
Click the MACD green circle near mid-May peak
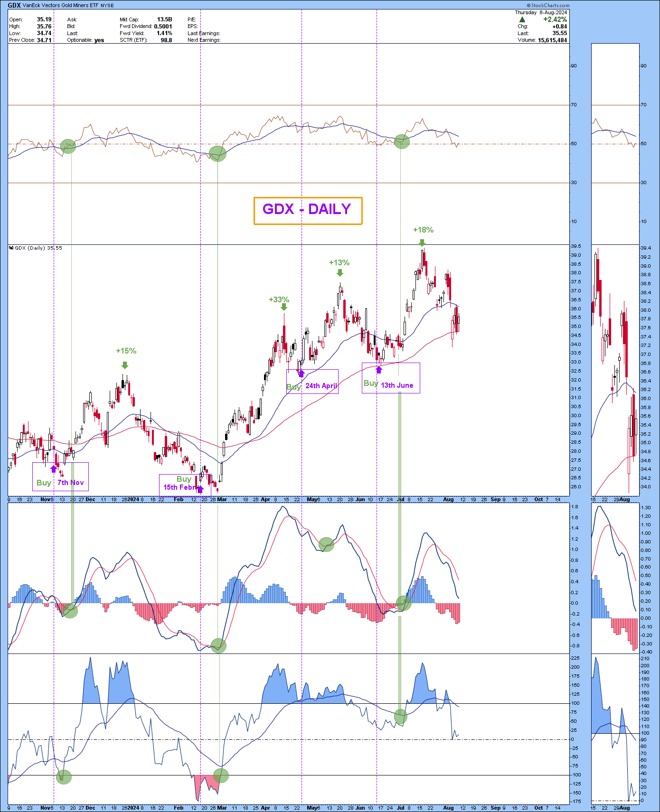pos(326,544)
